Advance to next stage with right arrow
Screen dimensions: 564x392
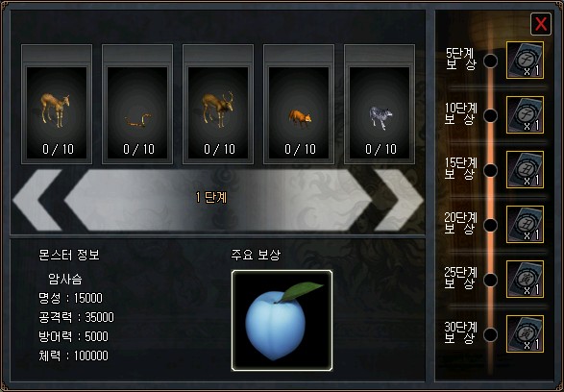click(399, 200)
